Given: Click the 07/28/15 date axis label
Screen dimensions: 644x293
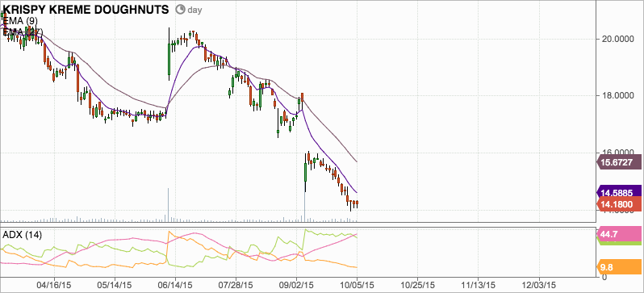Looking at the screenshot, I should coord(236,284).
